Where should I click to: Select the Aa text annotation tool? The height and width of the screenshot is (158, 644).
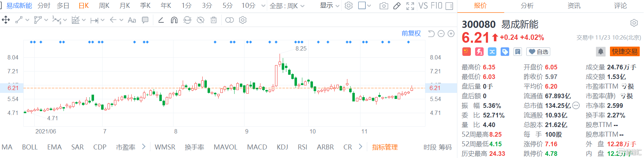132,20
